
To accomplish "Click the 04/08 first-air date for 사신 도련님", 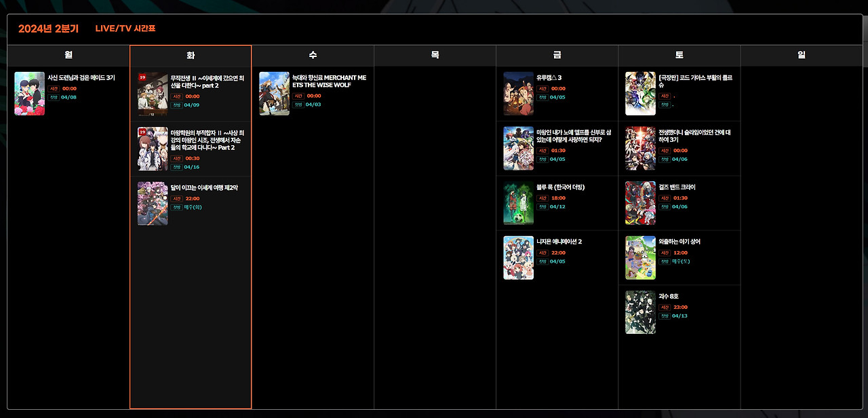I will [68, 97].
